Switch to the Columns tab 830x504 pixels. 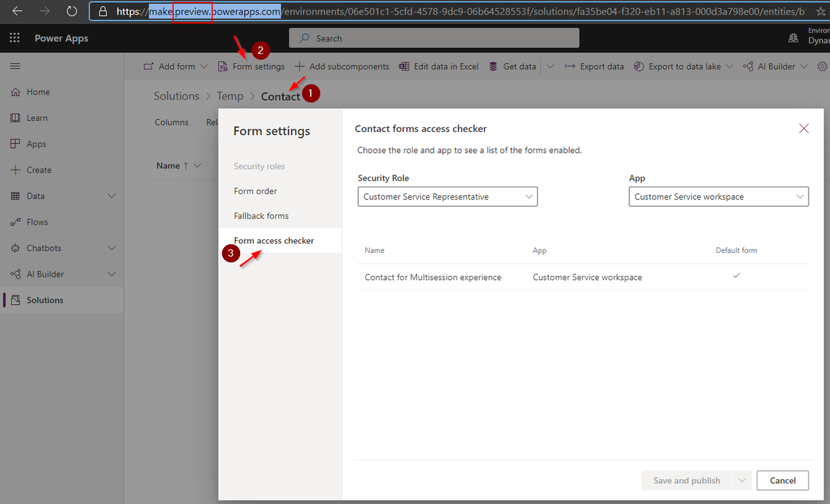pos(172,122)
